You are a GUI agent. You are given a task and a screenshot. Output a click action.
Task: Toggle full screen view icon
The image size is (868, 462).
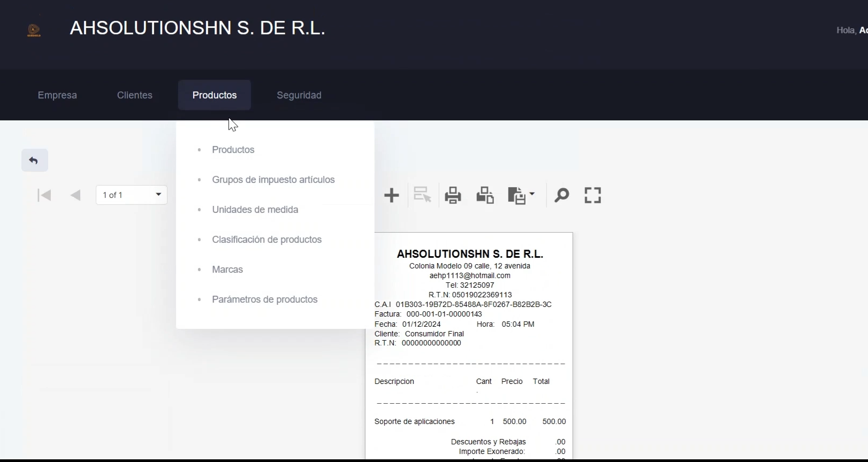coord(593,195)
